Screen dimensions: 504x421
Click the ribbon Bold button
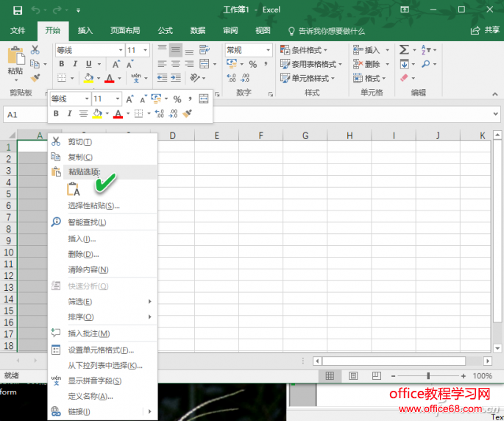[61, 64]
